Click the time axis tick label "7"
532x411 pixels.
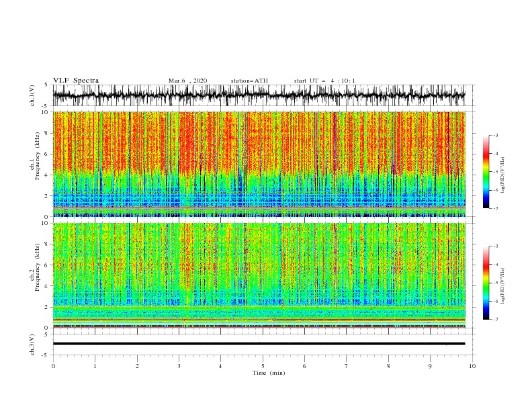pos(347,366)
